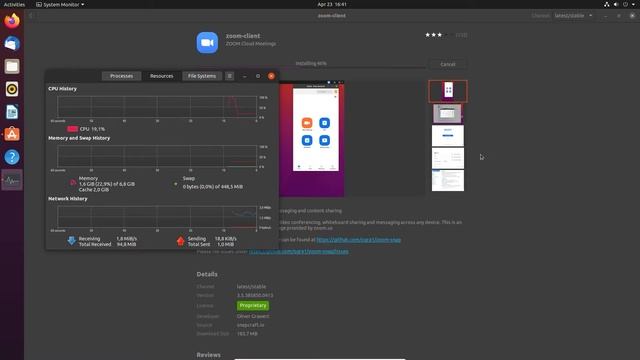
Task: Switch to the Processes tab
Action: click(121, 76)
